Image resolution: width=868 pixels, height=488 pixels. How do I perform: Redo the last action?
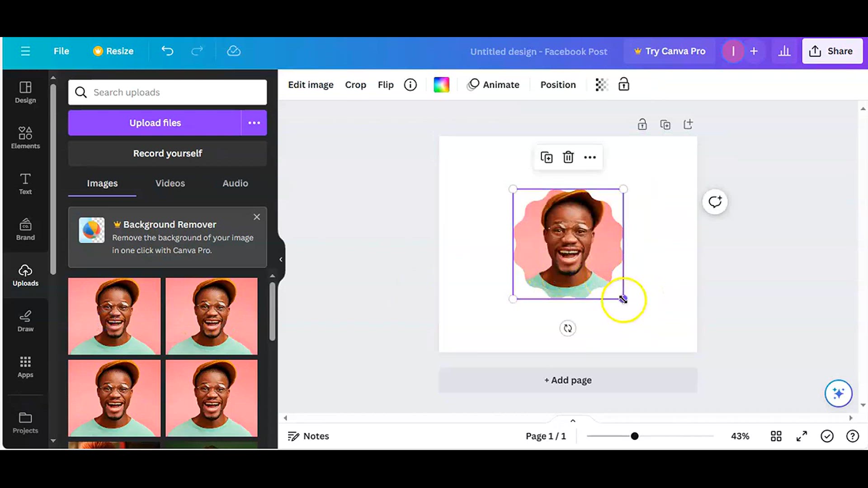(x=197, y=51)
